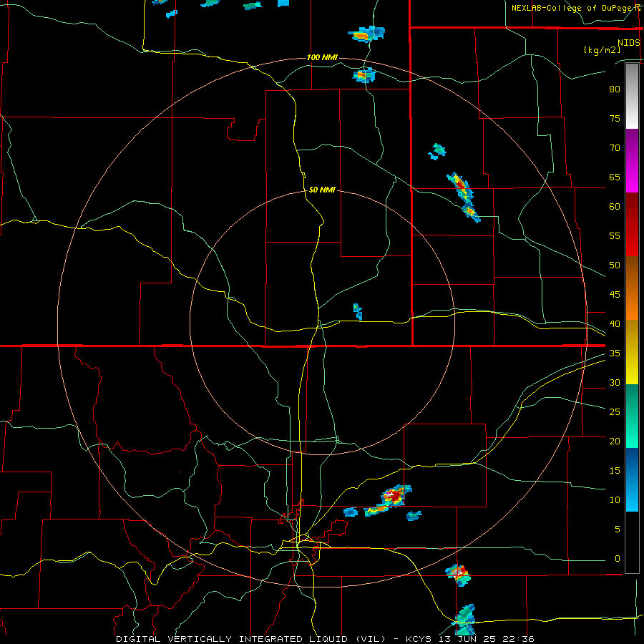Click the DIGITAL VERTICALLY INTEGRATED LIQUID (VIL) caption
Screen dimensions: 644x644
coord(251,639)
